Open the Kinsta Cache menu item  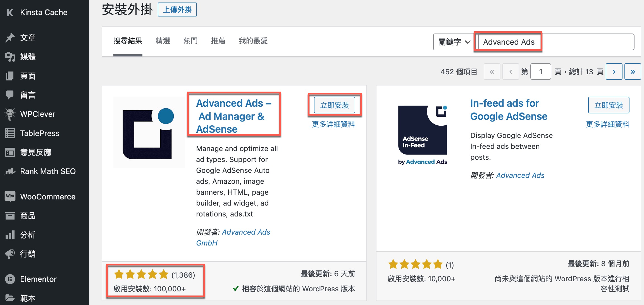pyautogui.click(x=45, y=12)
